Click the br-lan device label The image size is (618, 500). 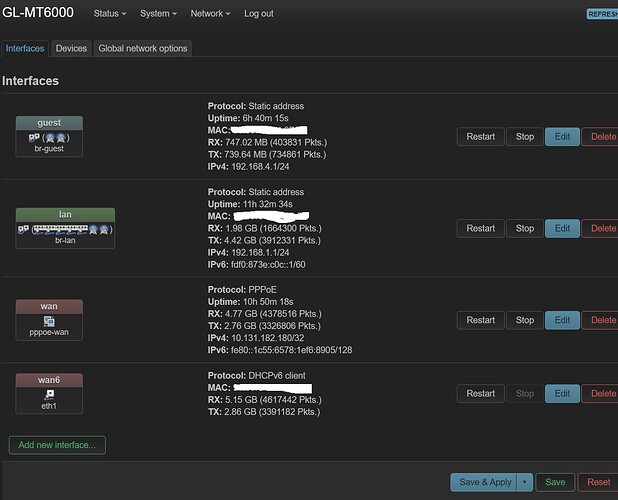(x=65, y=240)
